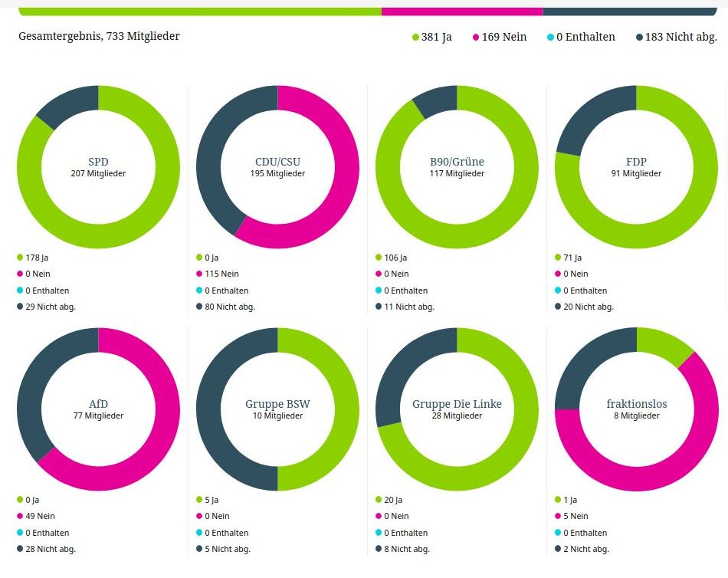
Task: Click the Gruppe Die Linke label in its donut
Action: point(457,404)
